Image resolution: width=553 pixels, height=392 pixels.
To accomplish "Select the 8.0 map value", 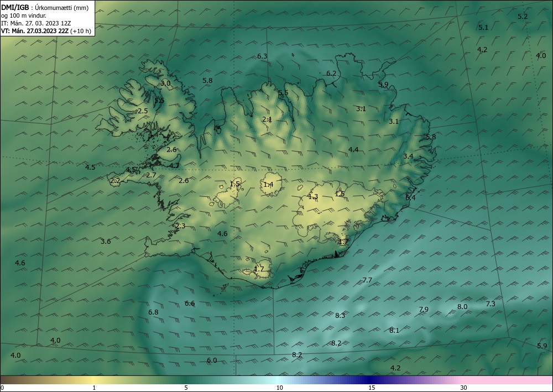I will [x=462, y=307].
